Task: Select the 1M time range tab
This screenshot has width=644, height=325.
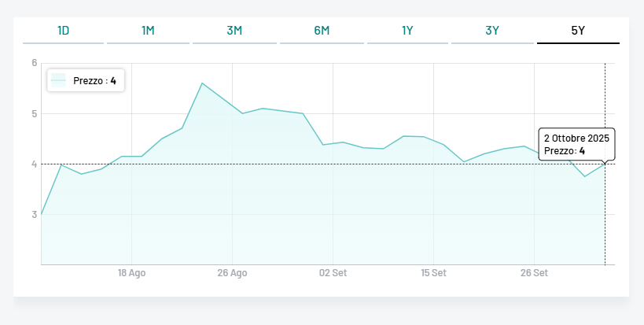Action: click(148, 31)
